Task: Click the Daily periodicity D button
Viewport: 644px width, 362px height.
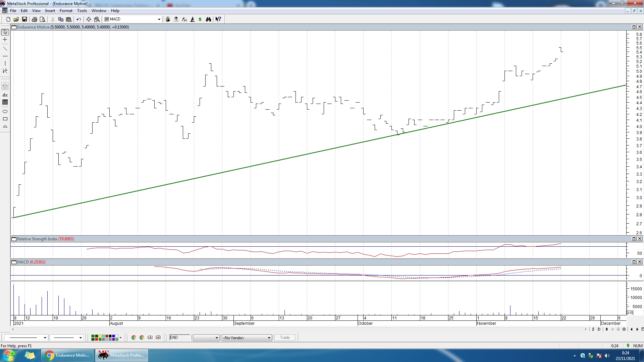Action: 599,329
